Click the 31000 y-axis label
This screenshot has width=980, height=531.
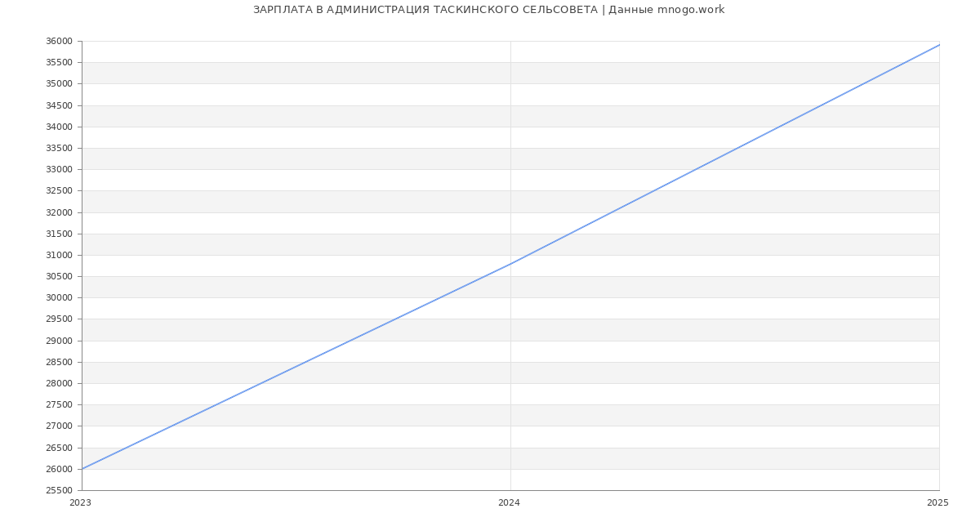[58, 255]
